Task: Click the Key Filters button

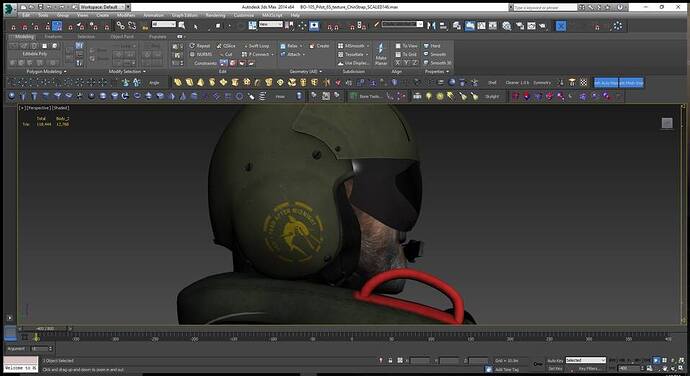Action: point(589,369)
